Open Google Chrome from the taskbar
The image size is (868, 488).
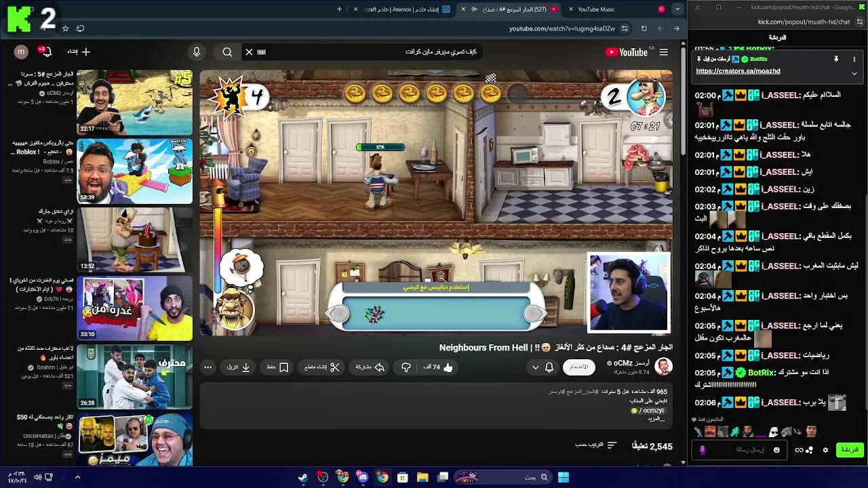point(382,477)
